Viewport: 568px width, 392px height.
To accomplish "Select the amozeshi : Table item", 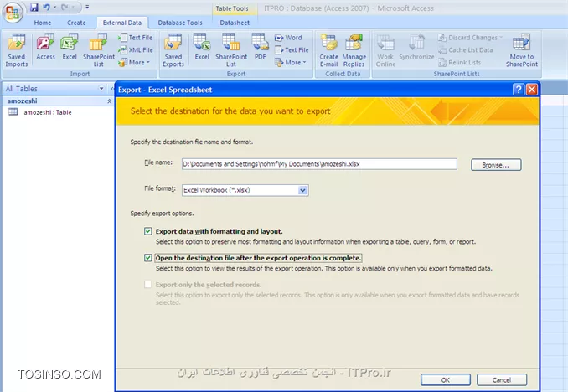I will point(48,112).
